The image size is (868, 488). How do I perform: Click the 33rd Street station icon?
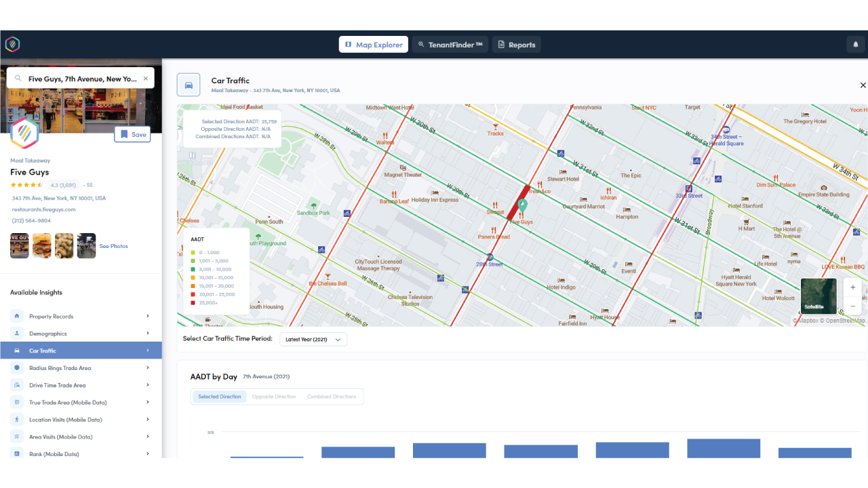pyautogui.click(x=688, y=189)
